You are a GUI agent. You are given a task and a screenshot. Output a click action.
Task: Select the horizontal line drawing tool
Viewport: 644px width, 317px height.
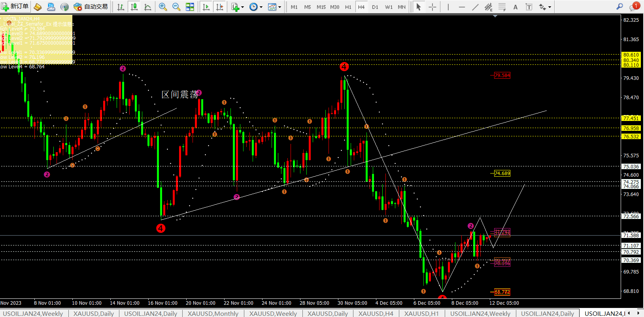point(461,7)
